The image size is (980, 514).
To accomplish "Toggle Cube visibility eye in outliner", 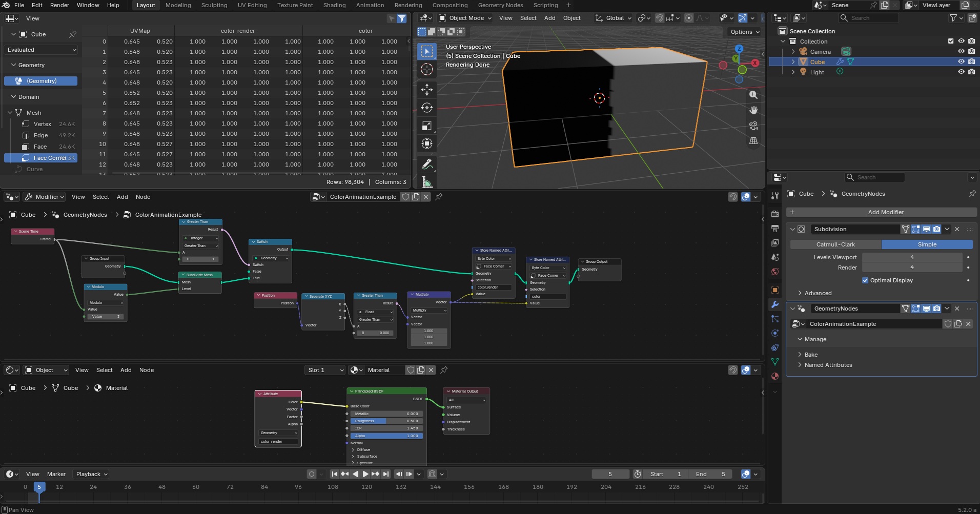I will [x=961, y=61].
